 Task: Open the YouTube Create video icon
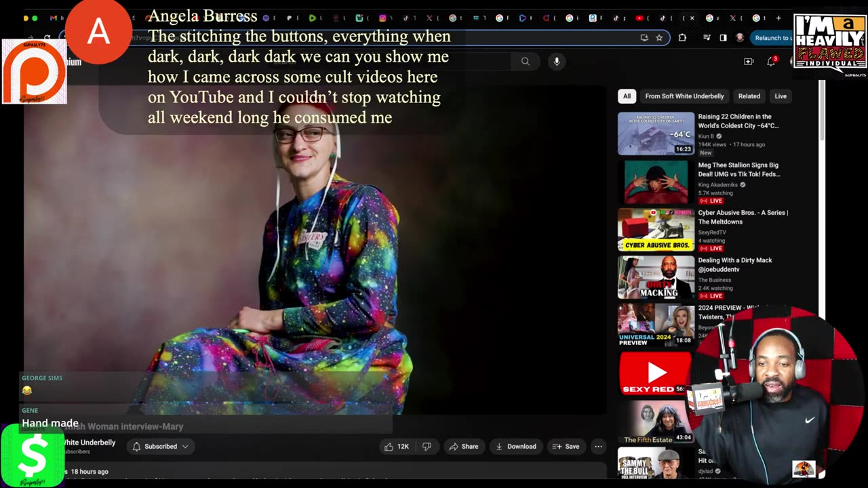click(749, 62)
